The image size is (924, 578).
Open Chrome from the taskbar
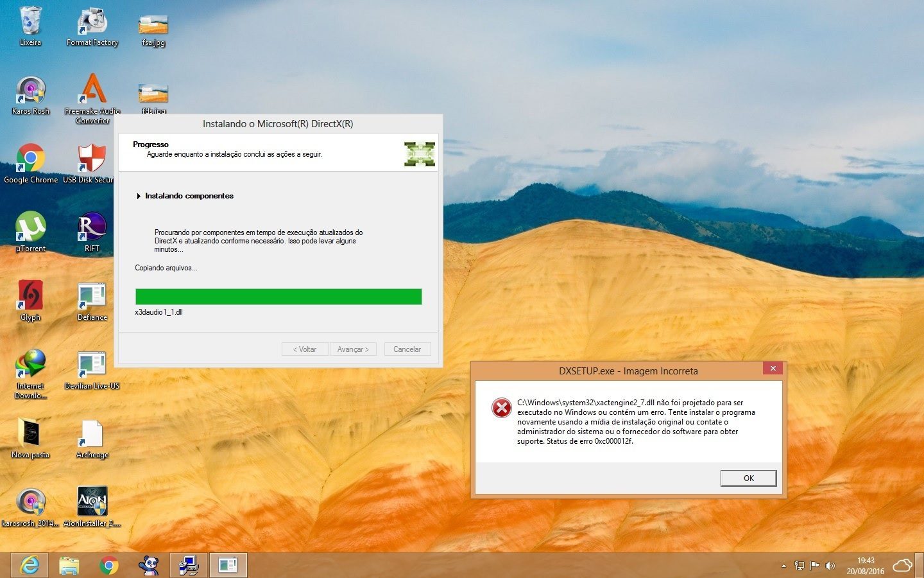(x=109, y=565)
